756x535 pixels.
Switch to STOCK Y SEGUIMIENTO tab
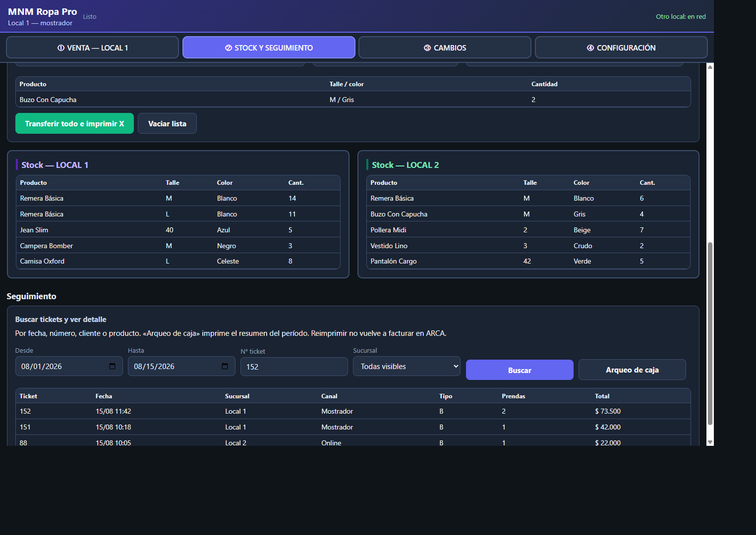[269, 48]
